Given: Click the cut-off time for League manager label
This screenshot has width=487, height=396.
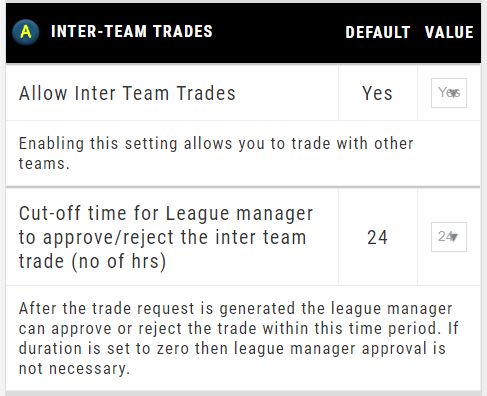Looking at the screenshot, I should 166,237.
